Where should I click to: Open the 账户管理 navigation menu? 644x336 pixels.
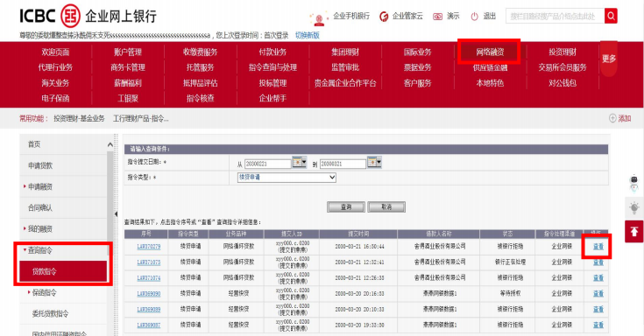click(x=128, y=52)
